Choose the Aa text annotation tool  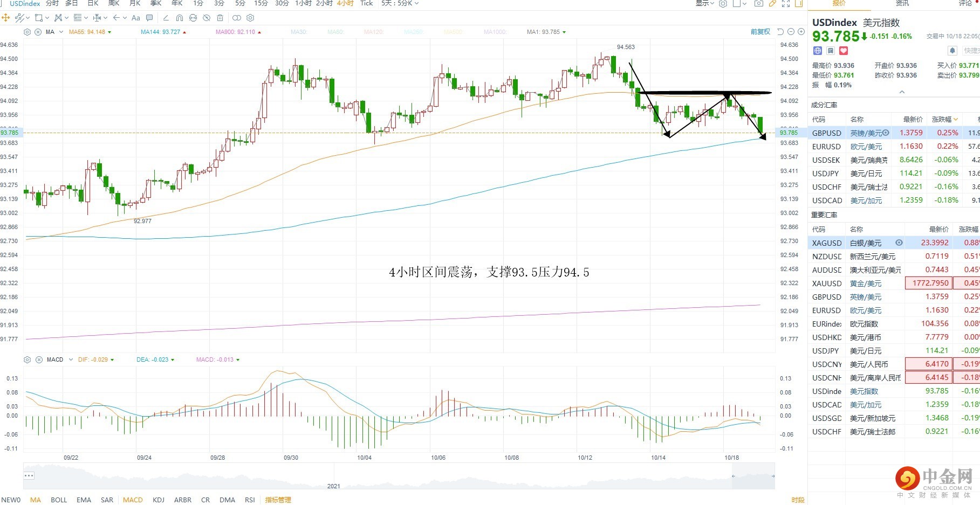(136, 18)
